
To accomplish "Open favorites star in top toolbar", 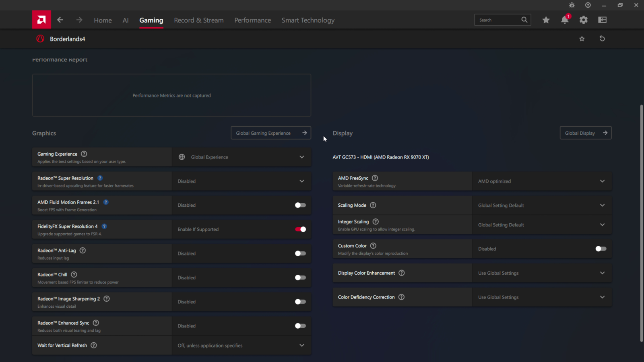I will click(x=546, y=20).
